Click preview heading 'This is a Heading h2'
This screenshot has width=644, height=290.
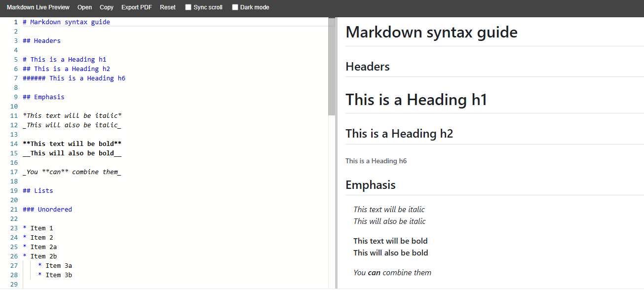coord(399,134)
